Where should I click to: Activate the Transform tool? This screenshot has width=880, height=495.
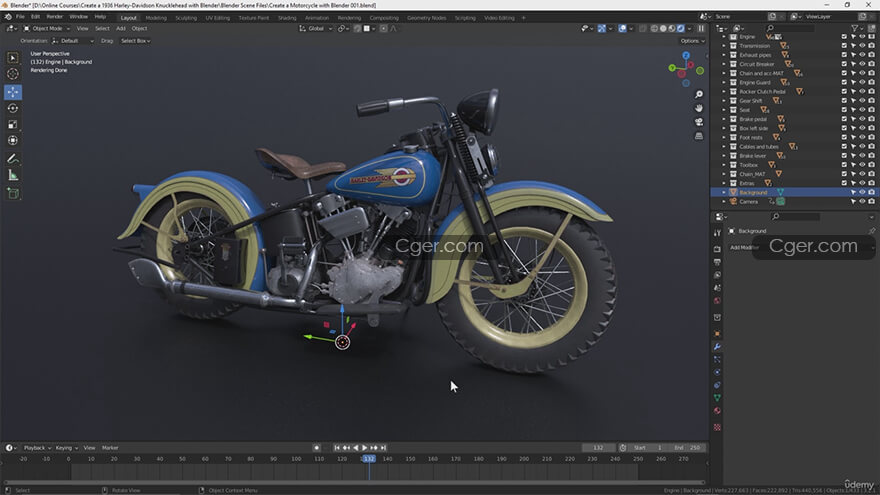[x=12, y=140]
